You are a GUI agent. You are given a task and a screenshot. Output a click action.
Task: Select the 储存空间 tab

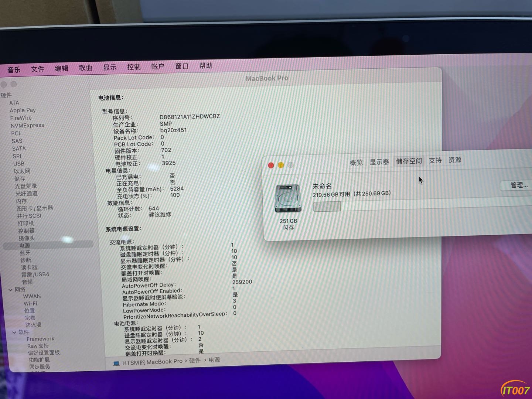point(409,161)
